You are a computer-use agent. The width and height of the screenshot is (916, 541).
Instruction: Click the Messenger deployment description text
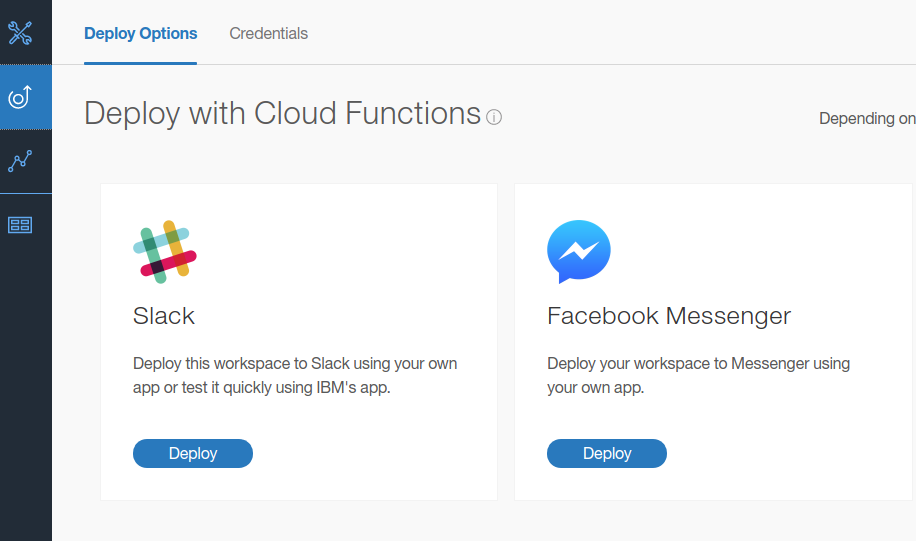[698, 375]
